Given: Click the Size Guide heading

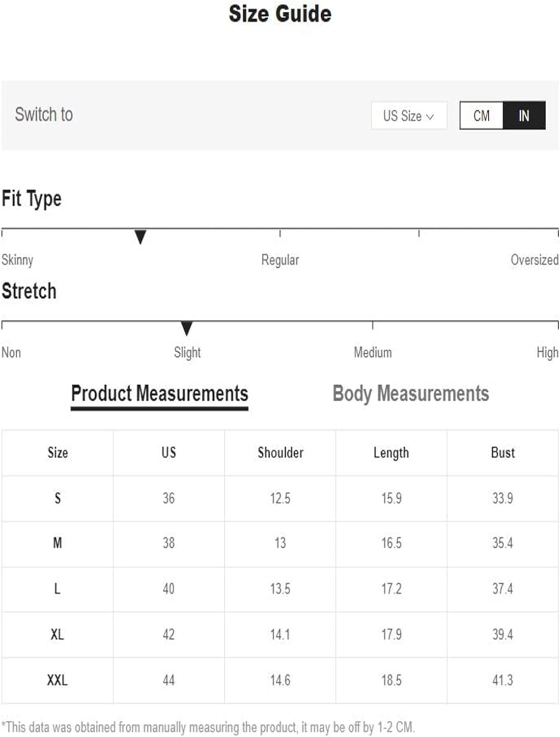Looking at the screenshot, I should pyautogui.click(x=280, y=13).
